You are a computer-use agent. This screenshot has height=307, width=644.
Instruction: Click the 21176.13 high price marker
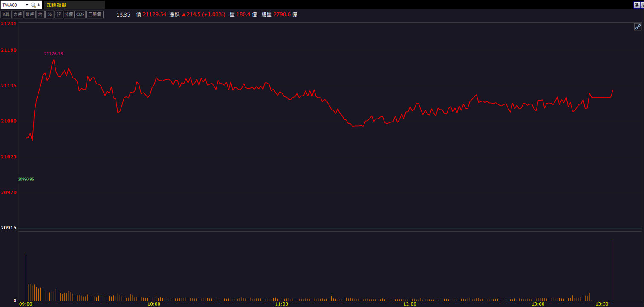coord(54,54)
